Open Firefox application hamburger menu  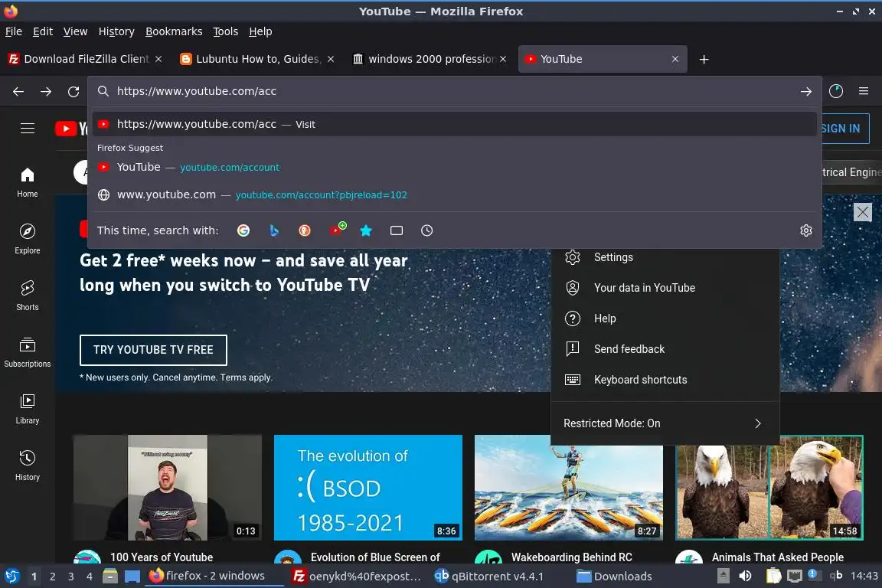pyautogui.click(x=864, y=91)
